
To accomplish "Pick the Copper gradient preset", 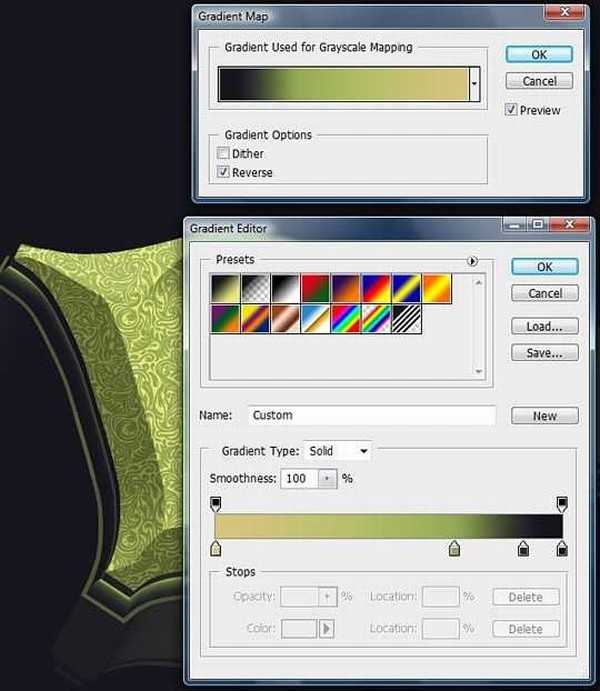I will pyautogui.click(x=286, y=319).
